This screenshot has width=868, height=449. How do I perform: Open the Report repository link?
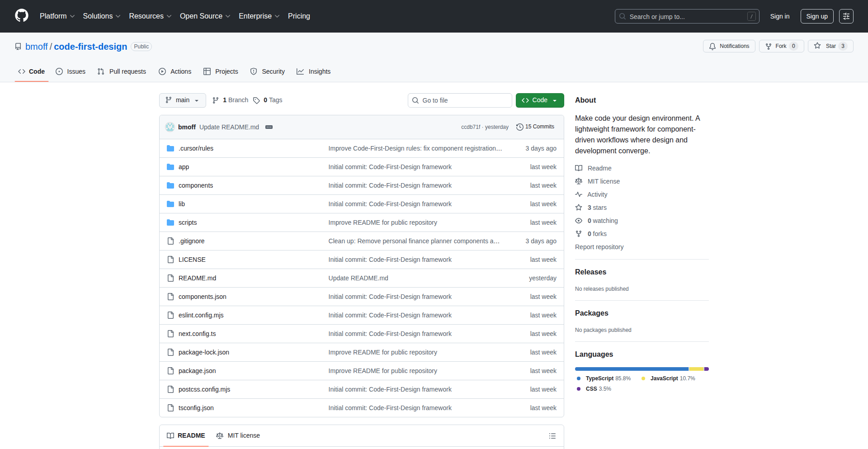point(599,247)
